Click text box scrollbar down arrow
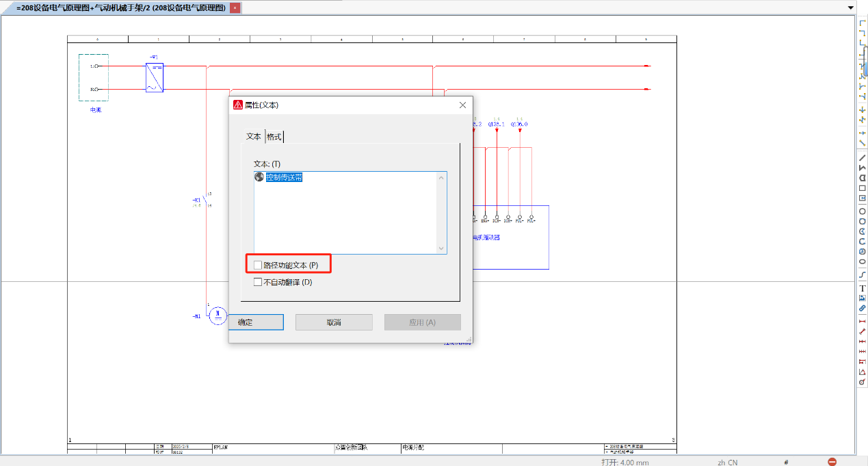The image size is (868, 466). click(x=441, y=248)
